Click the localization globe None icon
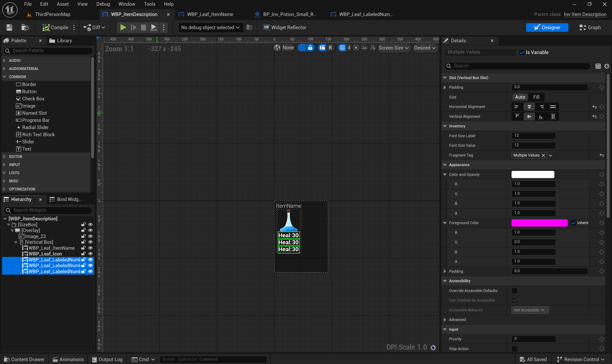This screenshot has width=612, height=364. (277, 48)
